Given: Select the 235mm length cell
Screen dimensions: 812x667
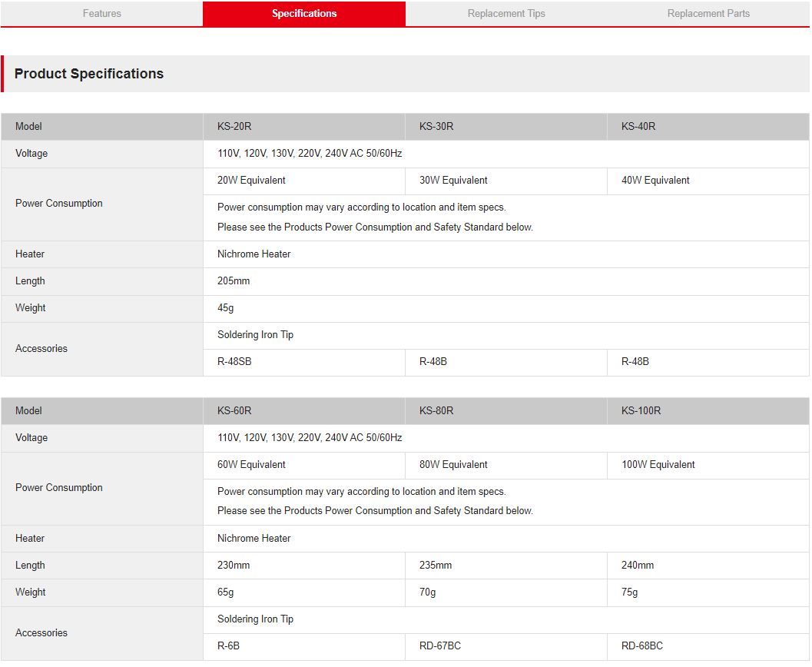Looking at the screenshot, I should 436,566.
